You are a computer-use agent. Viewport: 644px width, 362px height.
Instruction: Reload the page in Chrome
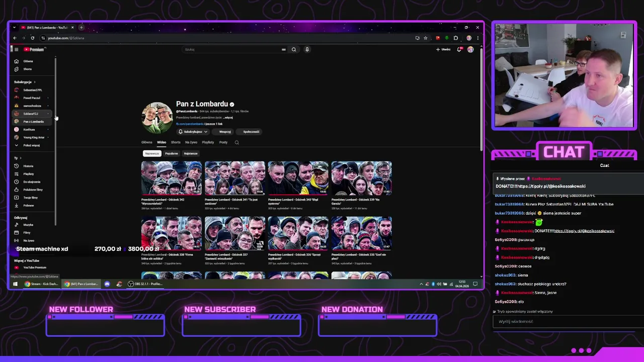click(32, 38)
